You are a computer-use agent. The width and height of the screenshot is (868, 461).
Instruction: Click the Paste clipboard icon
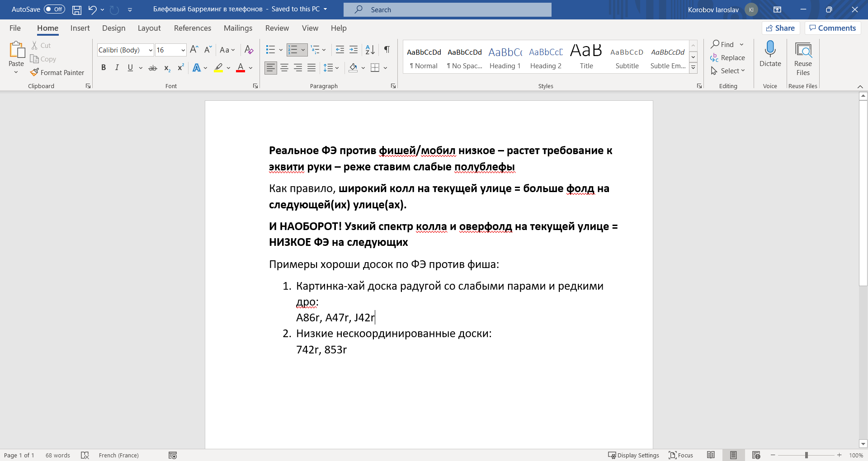[17, 50]
